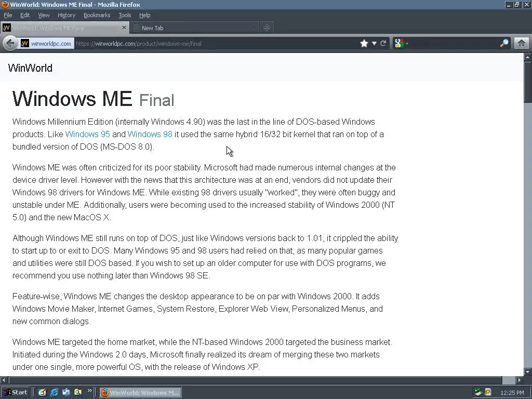The width and height of the screenshot is (532, 399).
Task: Launch Outlook Express from Quick Launch
Action: click(x=66, y=392)
